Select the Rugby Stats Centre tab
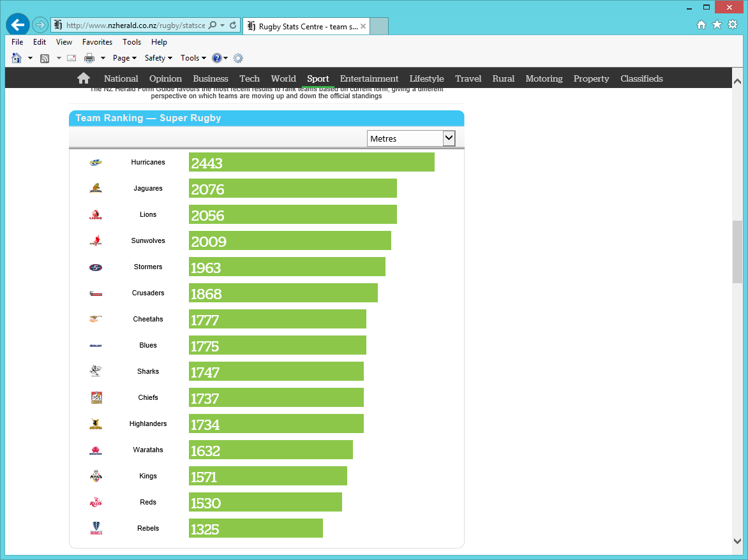This screenshot has width=748, height=560. coord(306,26)
